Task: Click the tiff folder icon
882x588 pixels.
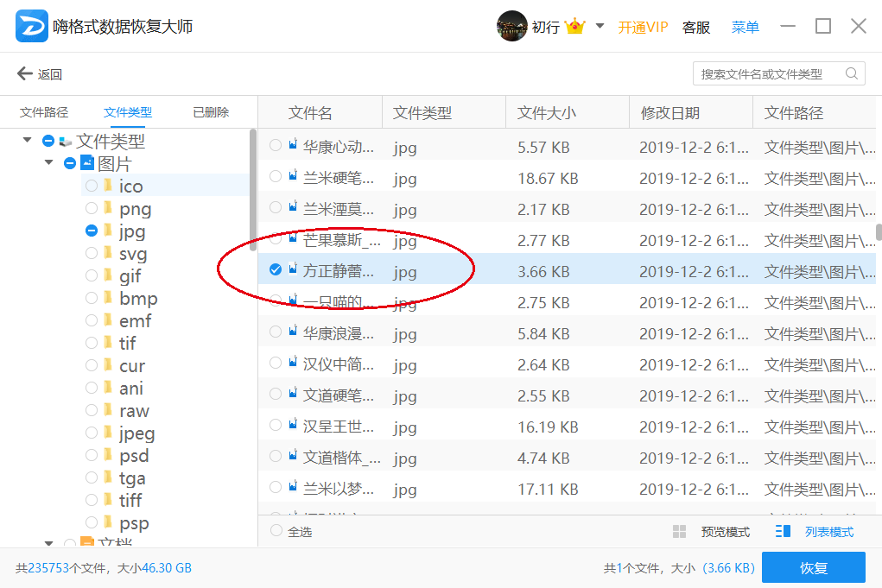Action: (x=108, y=499)
